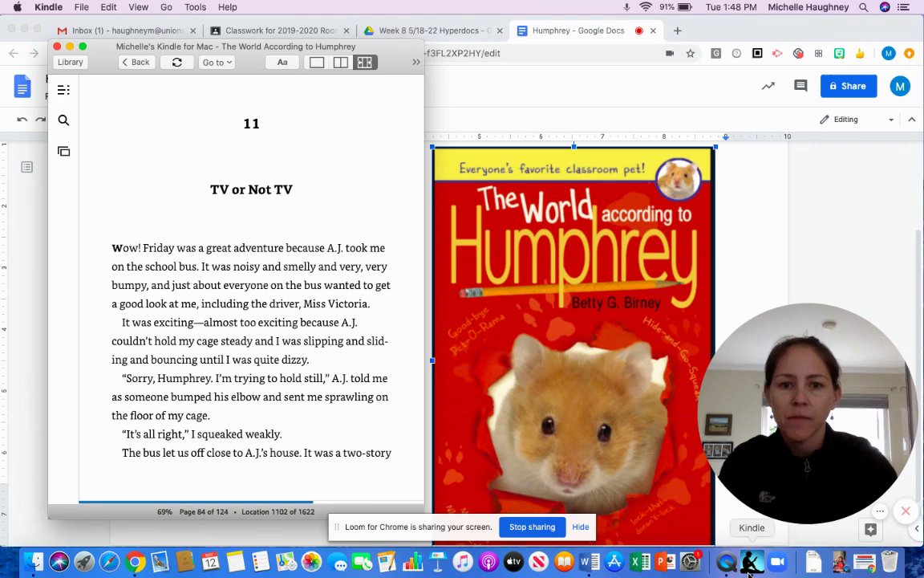Viewport: 924px width, 578px height.
Task: Click the Kindle sync refresh button
Action: click(176, 62)
